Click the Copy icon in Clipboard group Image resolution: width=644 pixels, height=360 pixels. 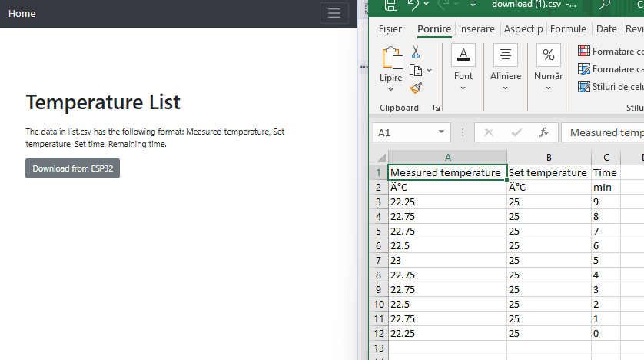click(x=417, y=70)
